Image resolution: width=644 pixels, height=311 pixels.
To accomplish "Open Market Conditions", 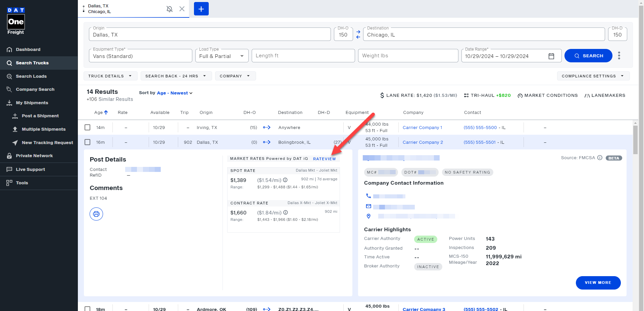I will (x=548, y=96).
